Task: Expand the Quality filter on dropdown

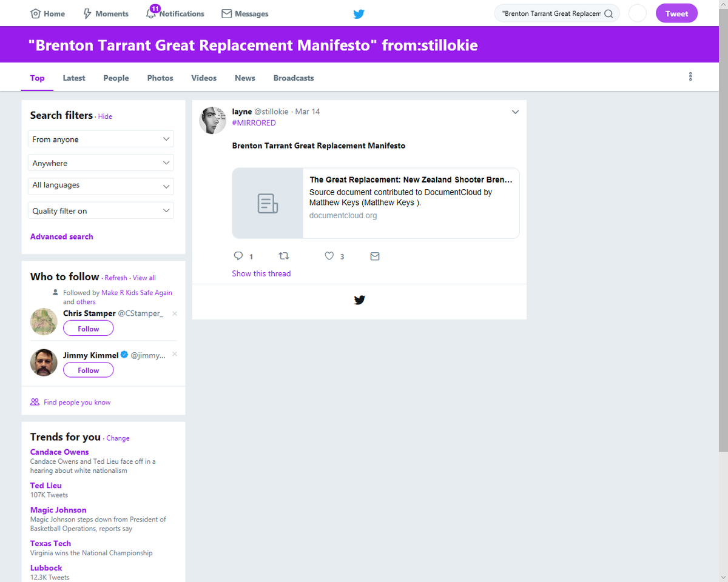Action: [x=101, y=210]
